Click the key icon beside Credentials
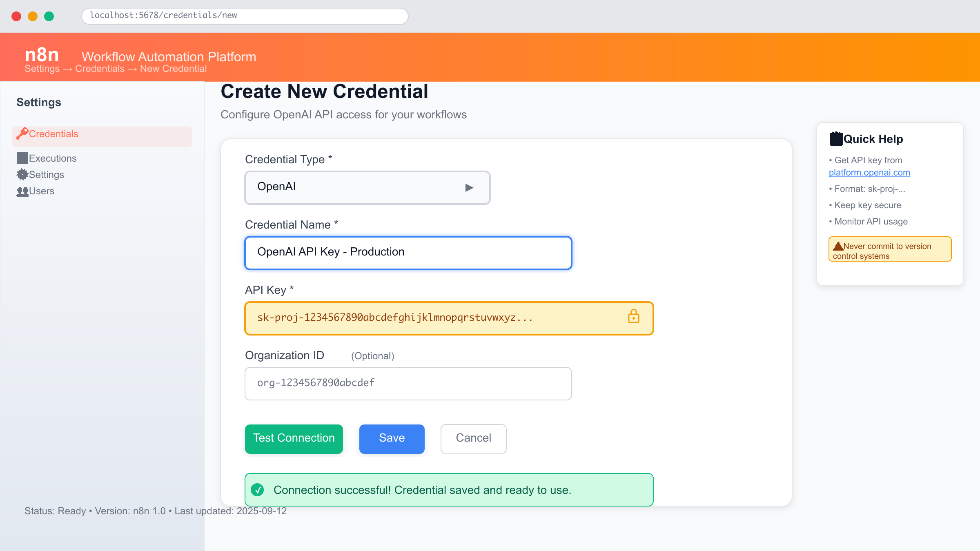This screenshot has height=551, width=980. (22, 133)
